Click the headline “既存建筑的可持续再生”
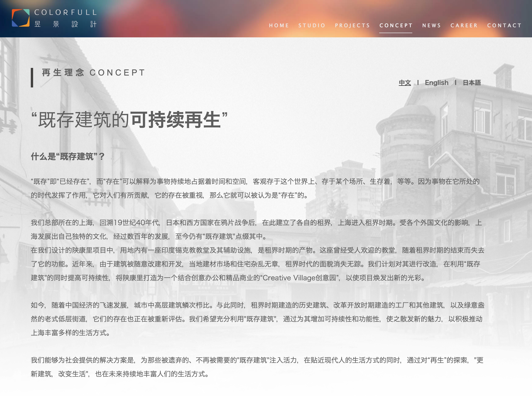This screenshot has height=396, width=532. 129,120
